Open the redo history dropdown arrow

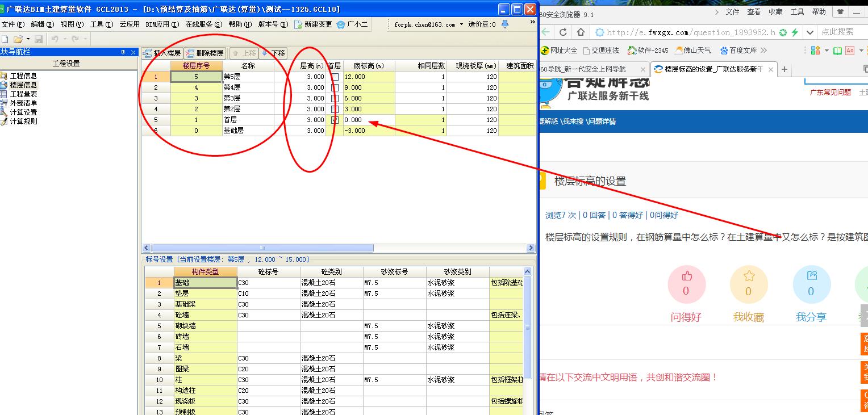(85, 39)
